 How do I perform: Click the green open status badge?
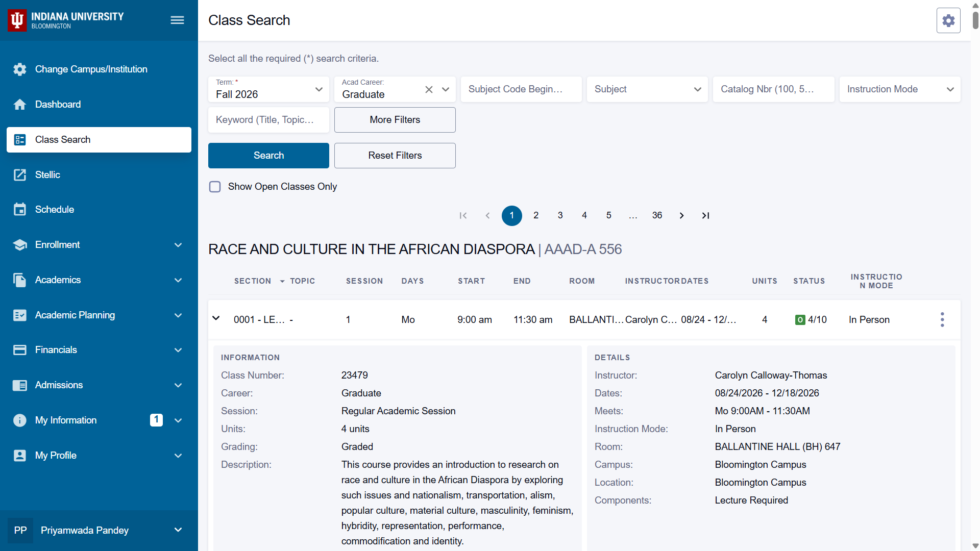[800, 320]
